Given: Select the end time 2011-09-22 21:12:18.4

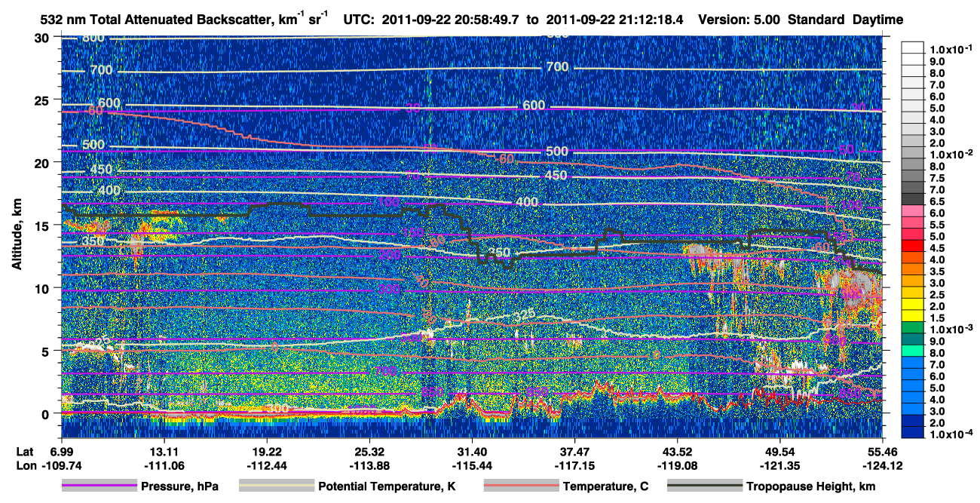Looking at the screenshot, I should click(x=615, y=20).
